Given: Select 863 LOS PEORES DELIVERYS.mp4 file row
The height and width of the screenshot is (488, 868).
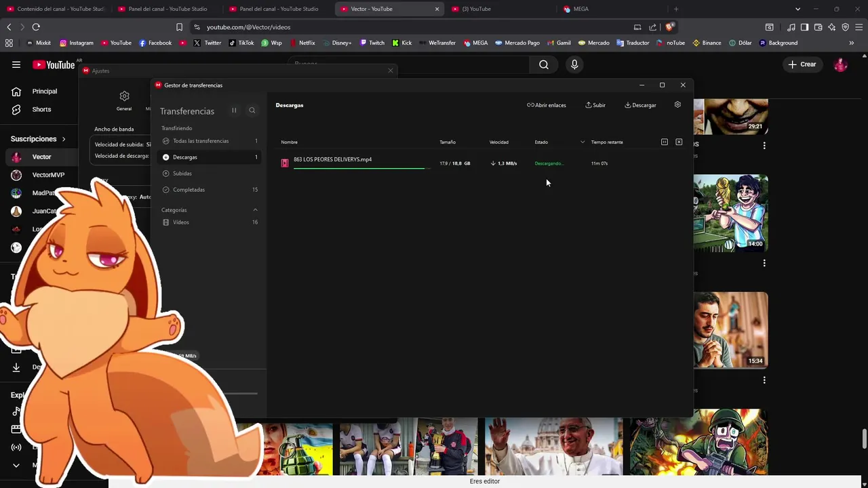Looking at the screenshot, I should click(x=481, y=163).
